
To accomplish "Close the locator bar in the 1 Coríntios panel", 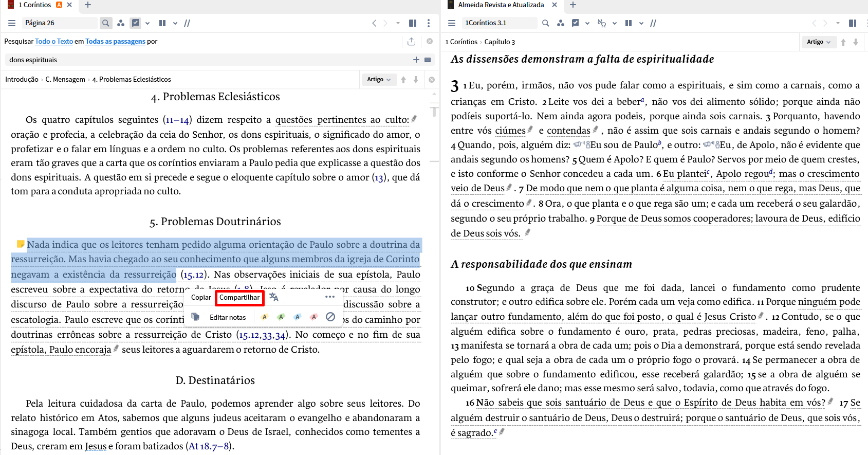I will [432, 80].
